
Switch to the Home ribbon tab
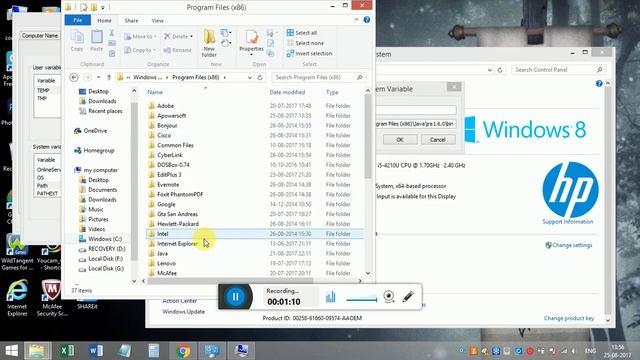(104, 20)
